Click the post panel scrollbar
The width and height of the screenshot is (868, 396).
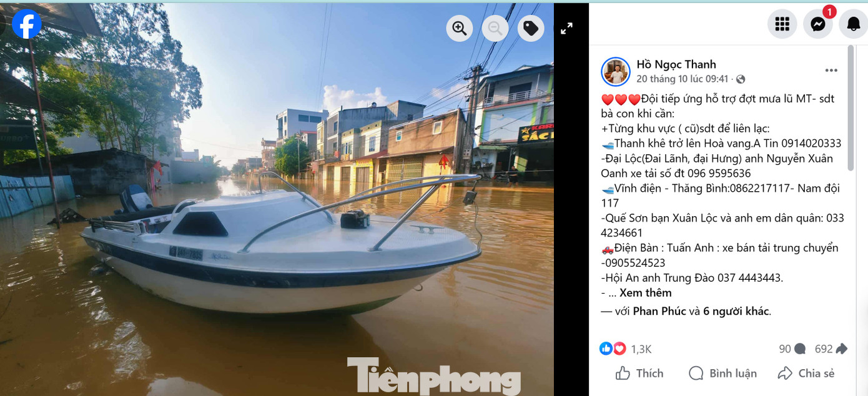click(x=851, y=107)
